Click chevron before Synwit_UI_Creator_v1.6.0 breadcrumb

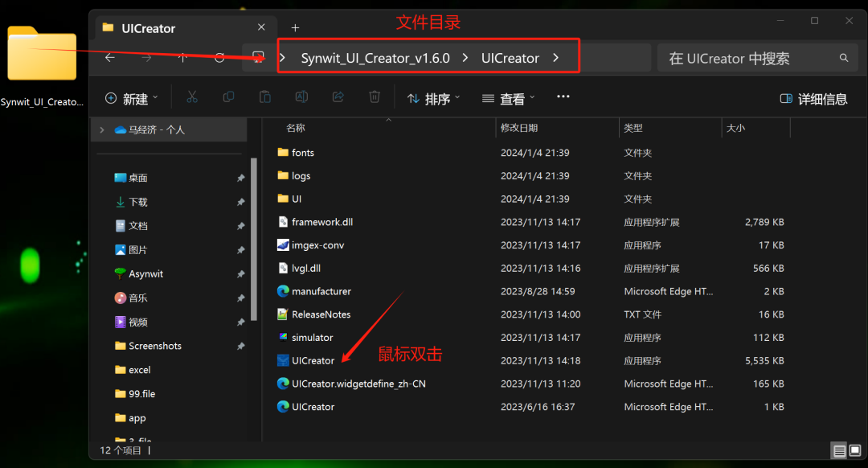[282, 58]
